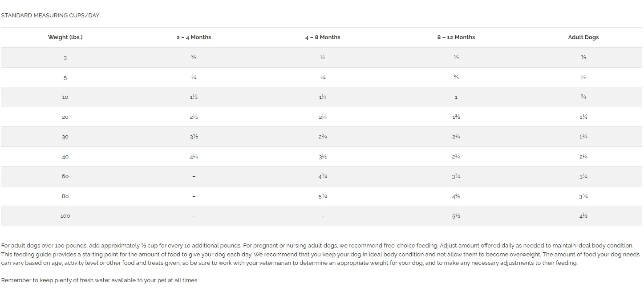Select the 4–8 Months value for 80 lbs
644x292 pixels.
click(323, 196)
